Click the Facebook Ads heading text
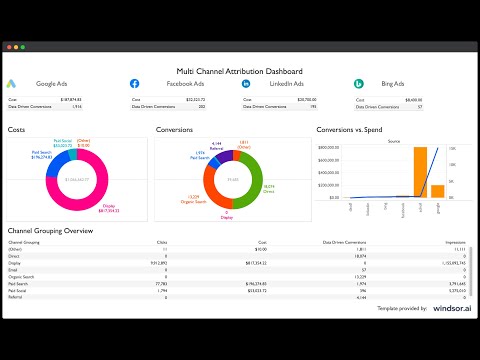Image resolution: width=480 pixels, height=360 pixels. click(x=185, y=84)
